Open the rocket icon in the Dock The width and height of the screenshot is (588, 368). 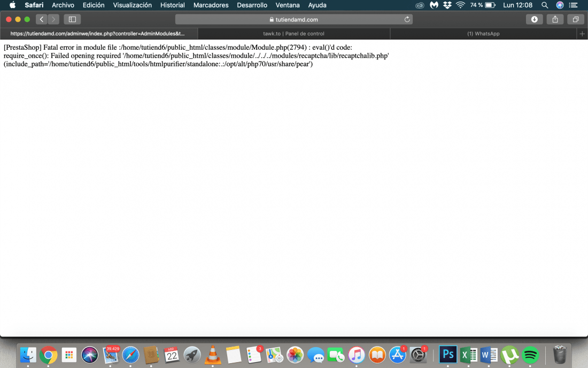coord(192,355)
